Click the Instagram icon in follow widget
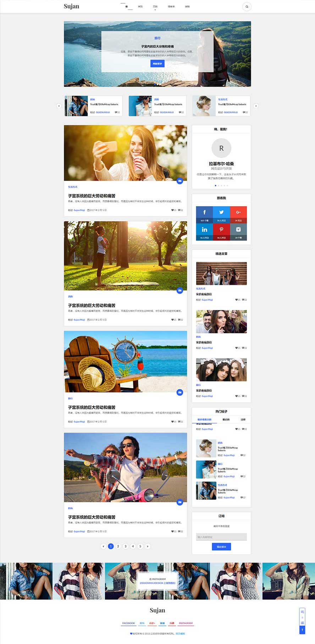The width and height of the screenshot is (315, 644). (238, 230)
